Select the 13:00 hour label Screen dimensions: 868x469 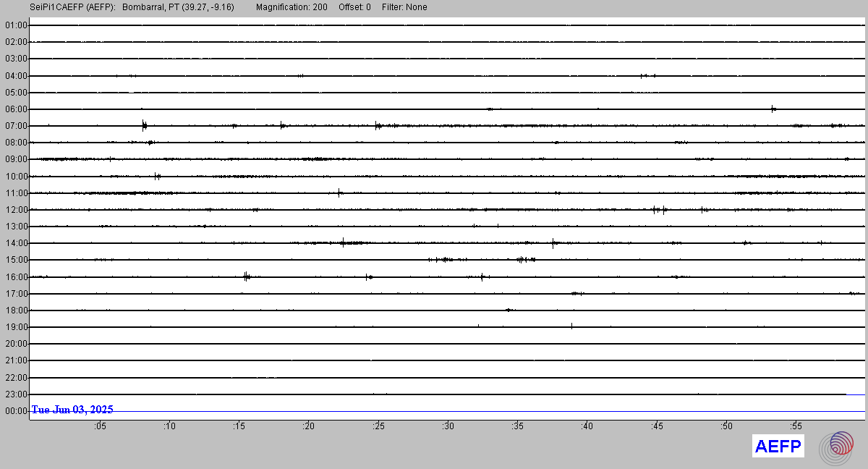click(16, 227)
